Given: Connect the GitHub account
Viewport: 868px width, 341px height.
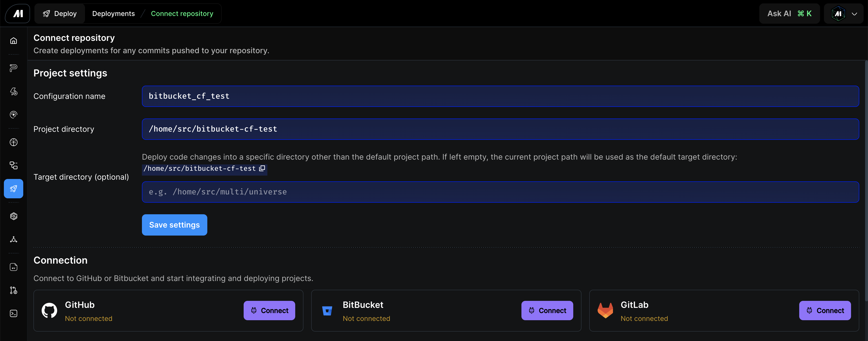Looking at the screenshot, I should (269, 310).
